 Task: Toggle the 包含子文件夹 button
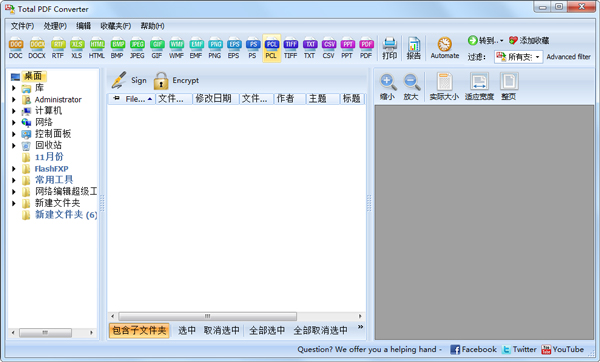139,330
